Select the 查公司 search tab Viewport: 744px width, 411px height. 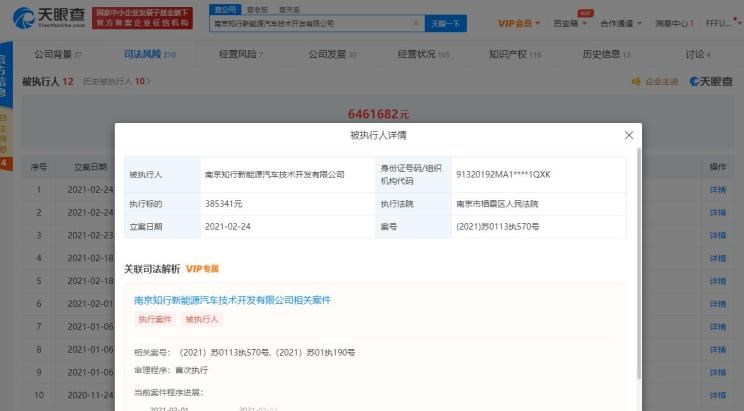point(225,9)
